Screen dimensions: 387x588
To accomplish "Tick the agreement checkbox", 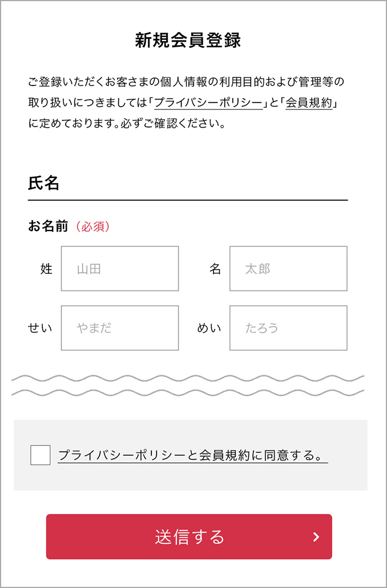I will click(41, 455).
